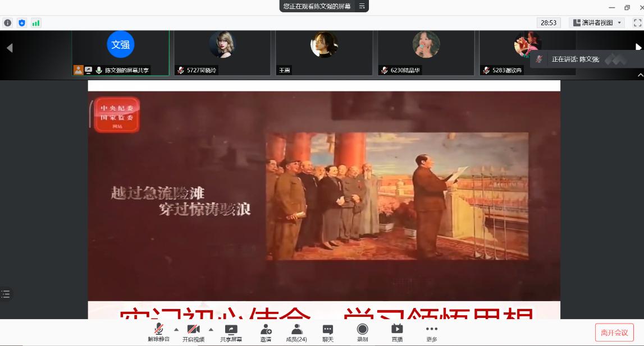Open the 演讲者视图 view dropdown
The width and height of the screenshot is (644, 346).
(596, 23)
